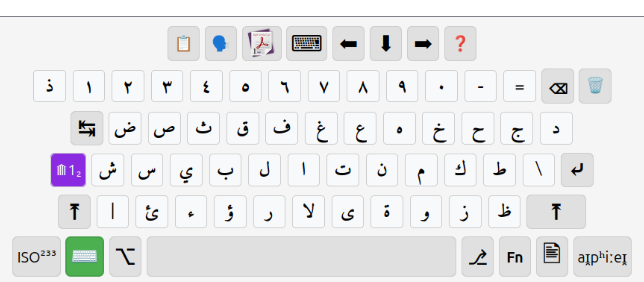The height and width of the screenshot is (282, 644).
Task: Open the PDF document icon
Action: tap(261, 44)
